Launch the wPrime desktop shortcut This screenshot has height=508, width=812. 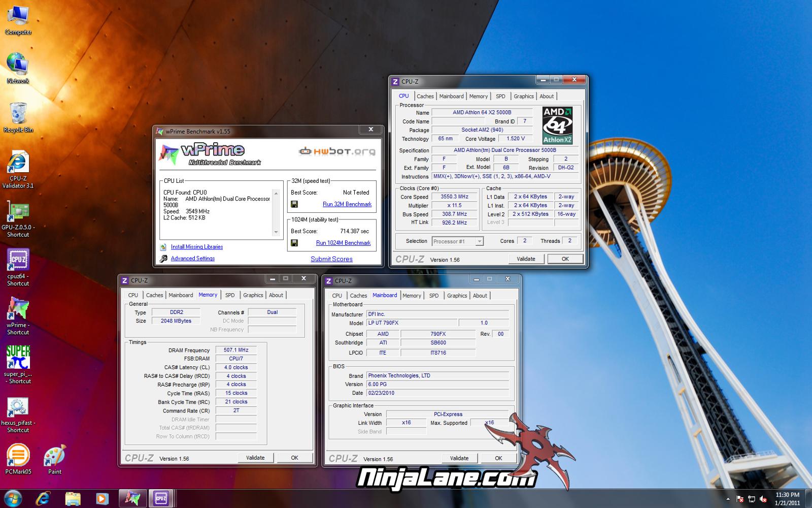[18, 315]
